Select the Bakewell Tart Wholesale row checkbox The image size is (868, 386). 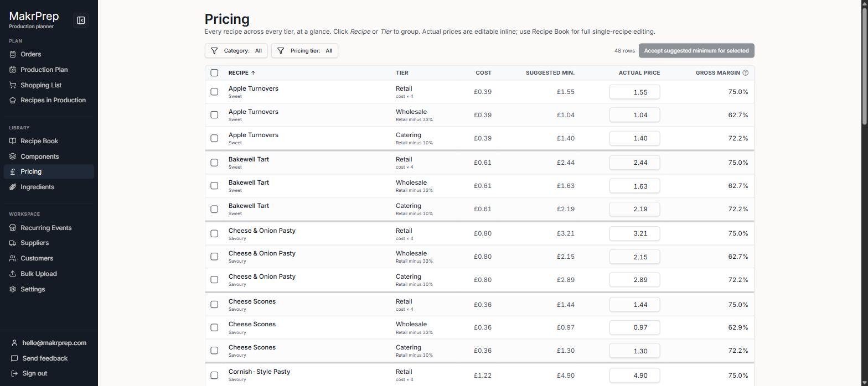(214, 186)
